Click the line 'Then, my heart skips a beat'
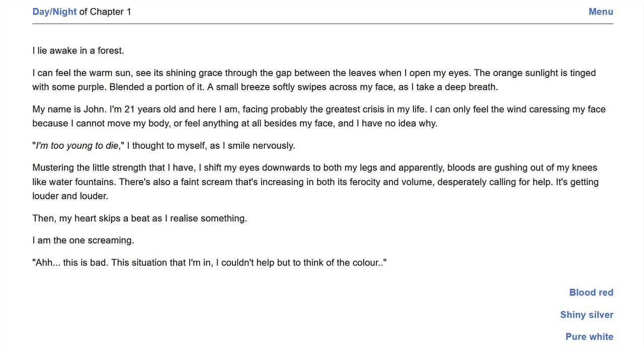 (x=139, y=218)
